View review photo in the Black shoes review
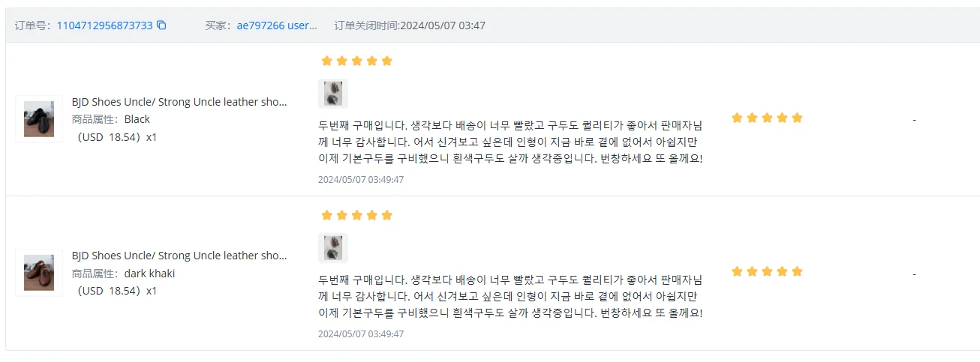980x362 pixels. 333,94
